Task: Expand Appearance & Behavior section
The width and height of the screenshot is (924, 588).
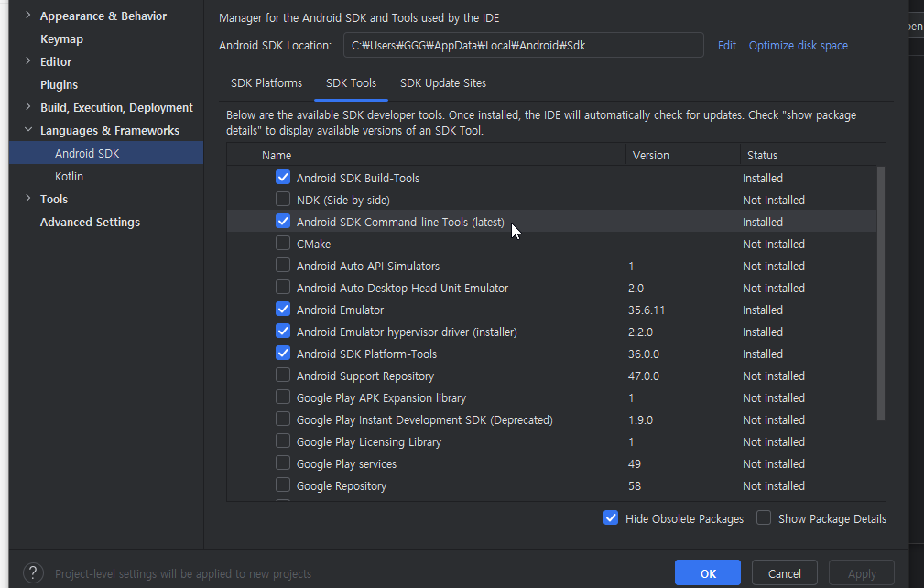Action: pos(27,16)
